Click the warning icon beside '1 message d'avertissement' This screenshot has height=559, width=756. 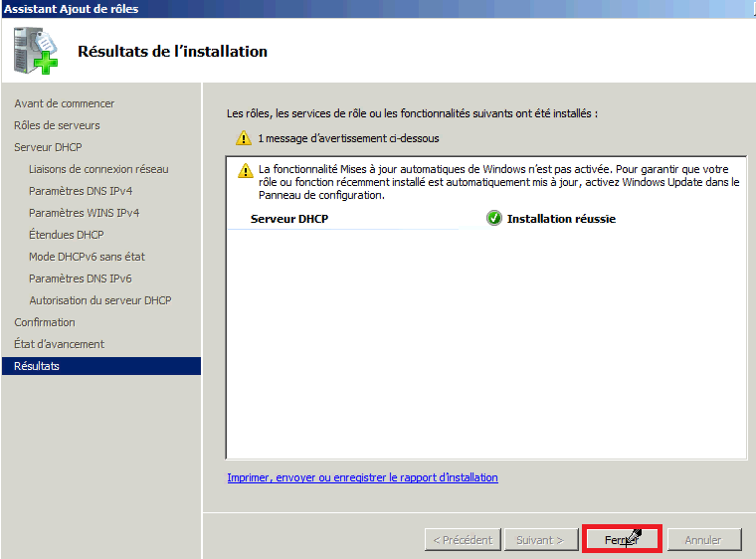[x=244, y=138]
